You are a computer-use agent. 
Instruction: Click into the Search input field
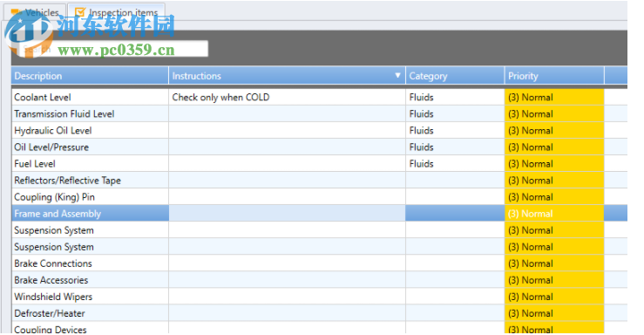(113, 50)
